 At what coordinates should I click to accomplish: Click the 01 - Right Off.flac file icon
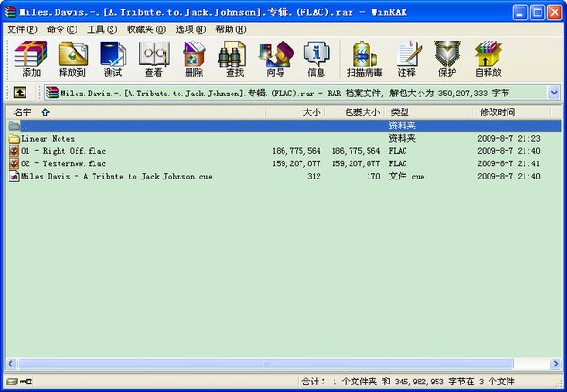tap(14, 151)
